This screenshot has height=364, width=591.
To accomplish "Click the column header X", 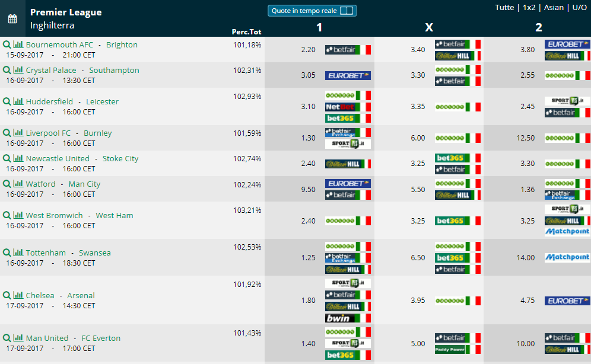I will tap(429, 27).
